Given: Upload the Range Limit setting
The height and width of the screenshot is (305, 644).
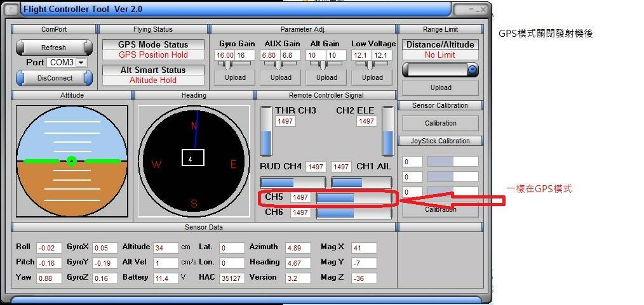Looking at the screenshot, I should (440, 88).
